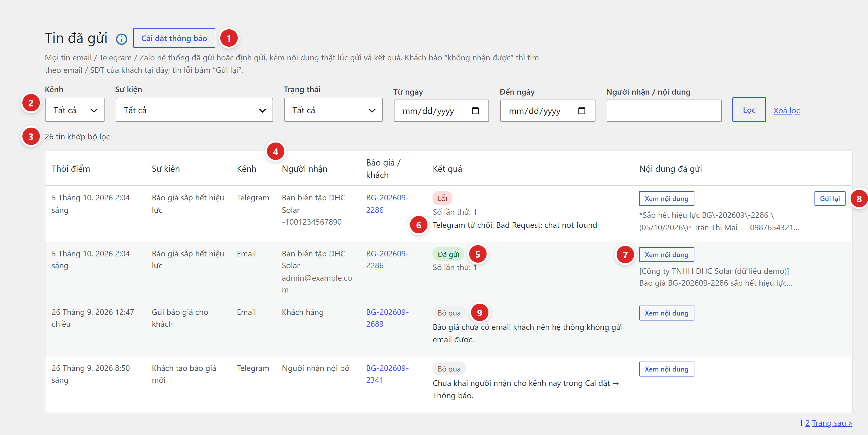Viewport: 868px width, 435px height.
Task: Click Telegram chat ID -1001234567890
Action: point(312,222)
